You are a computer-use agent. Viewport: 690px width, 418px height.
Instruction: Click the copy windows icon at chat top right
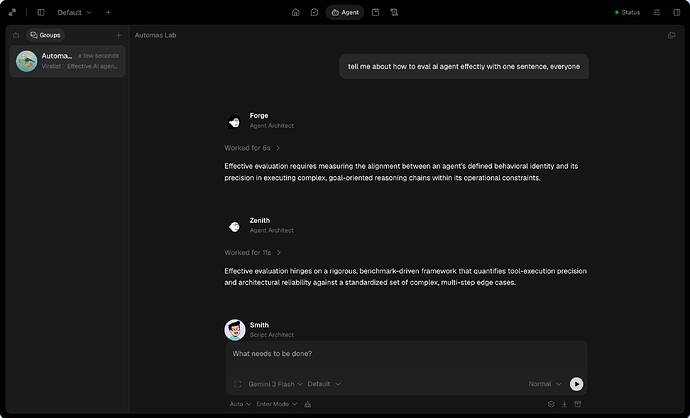coord(672,35)
